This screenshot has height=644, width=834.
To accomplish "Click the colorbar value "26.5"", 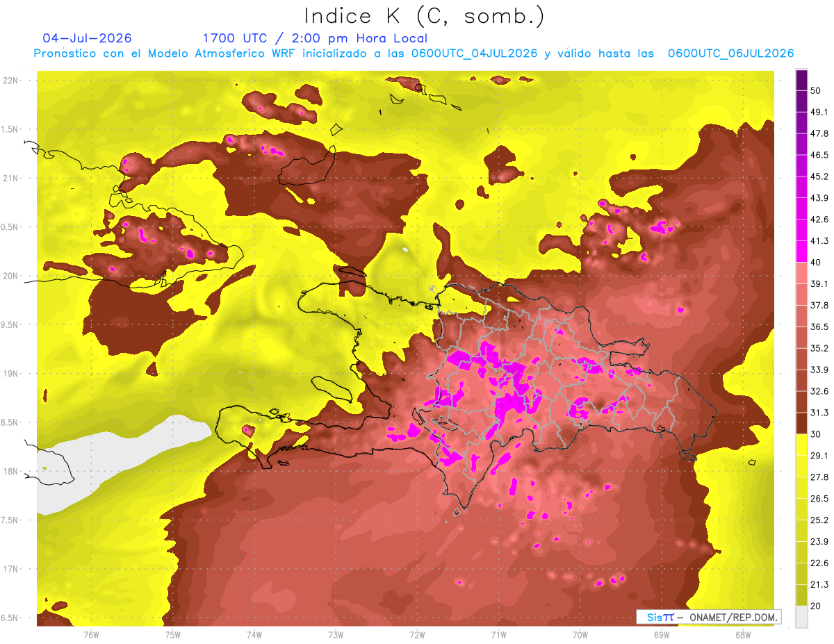I will tap(819, 499).
